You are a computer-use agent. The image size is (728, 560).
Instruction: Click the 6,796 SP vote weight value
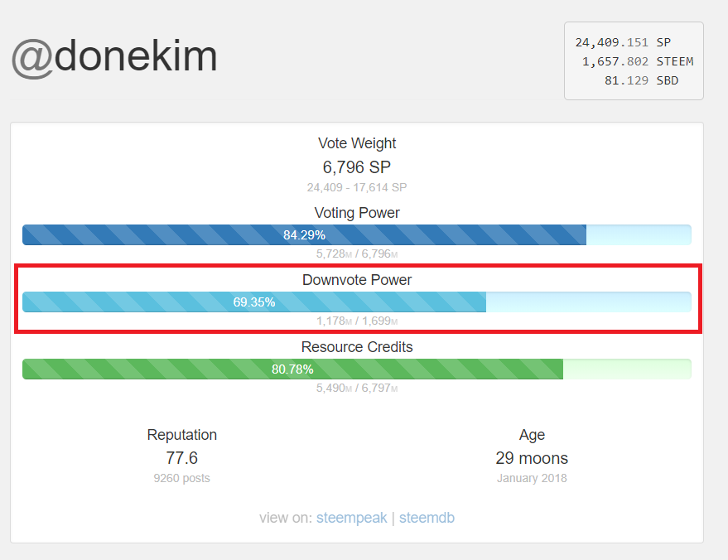[x=357, y=167]
